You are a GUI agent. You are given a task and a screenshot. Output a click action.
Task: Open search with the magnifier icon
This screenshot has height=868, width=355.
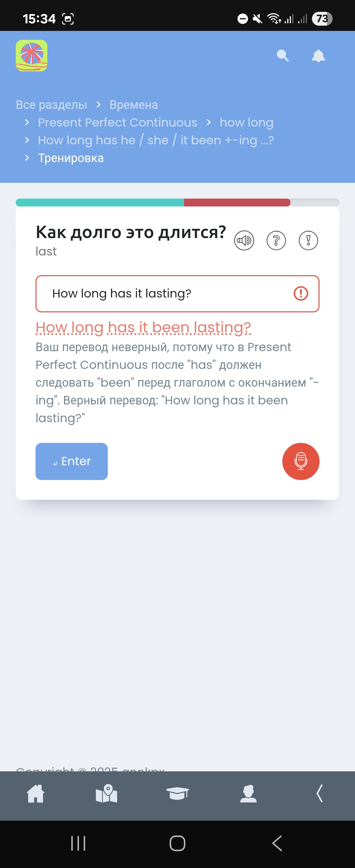point(283,56)
